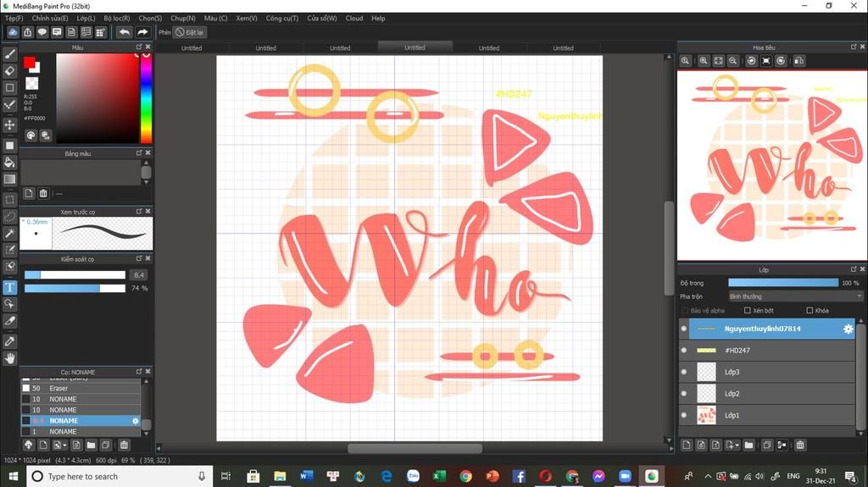Download cloud brush in brush panel

pyautogui.click(x=29, y=445)
